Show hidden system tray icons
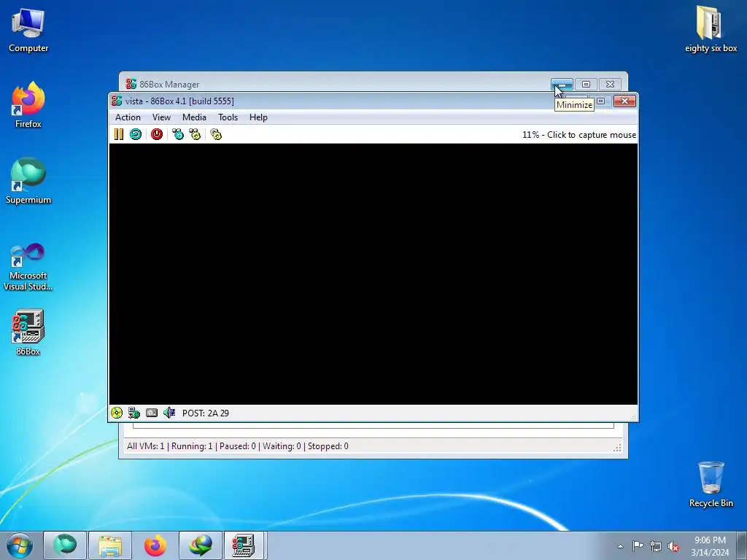Screen dimensions: 747x560 coord(620,546)
